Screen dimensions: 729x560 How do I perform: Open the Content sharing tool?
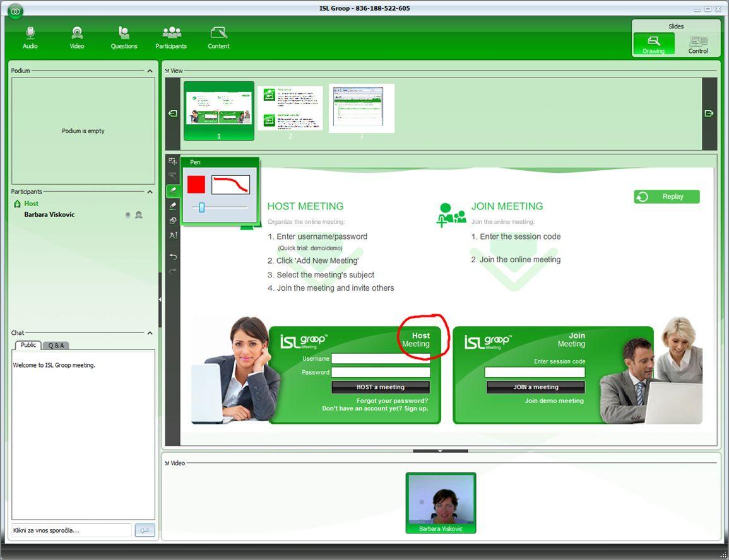coord(218,38)
